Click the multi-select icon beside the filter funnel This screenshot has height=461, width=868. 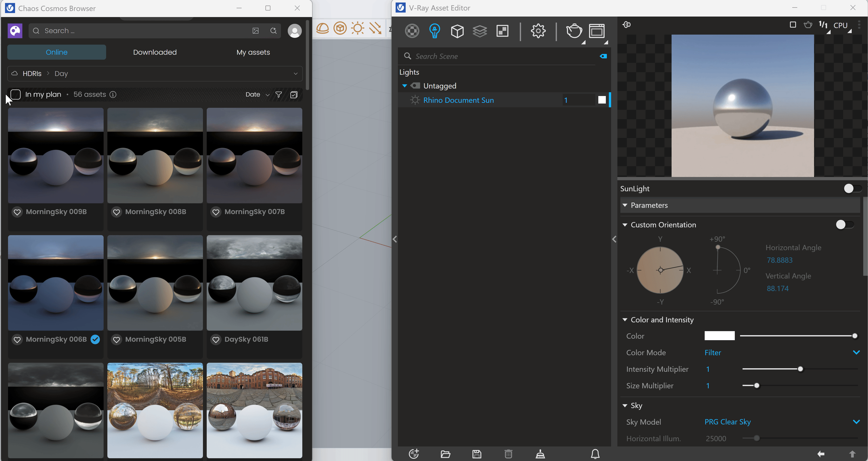click(294, 94)
